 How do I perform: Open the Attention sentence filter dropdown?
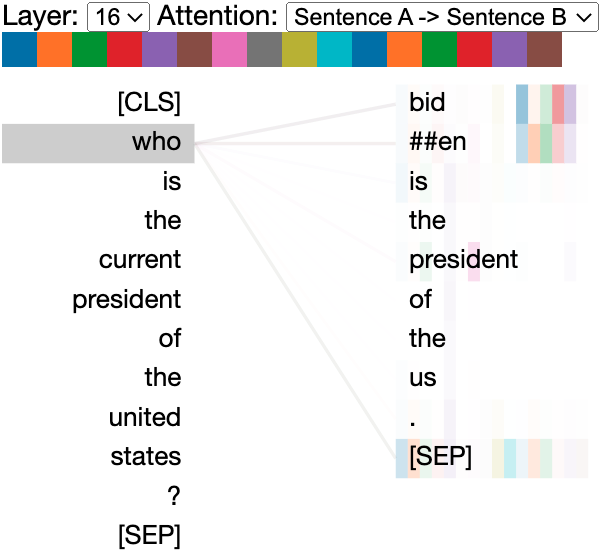pyautogui.click(x=441, y=16)
